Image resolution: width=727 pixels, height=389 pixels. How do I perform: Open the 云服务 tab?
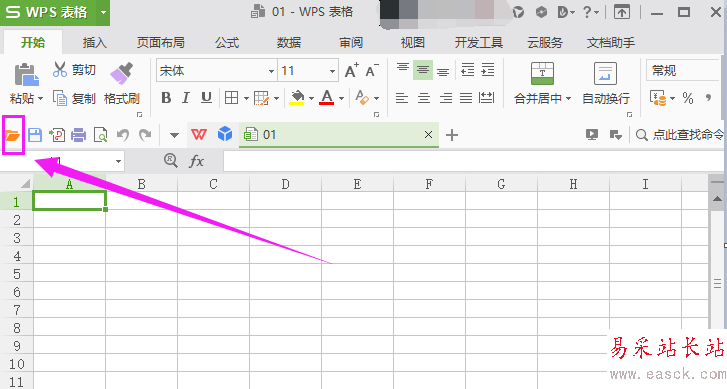pyautogui.click(x=545, y=43)
